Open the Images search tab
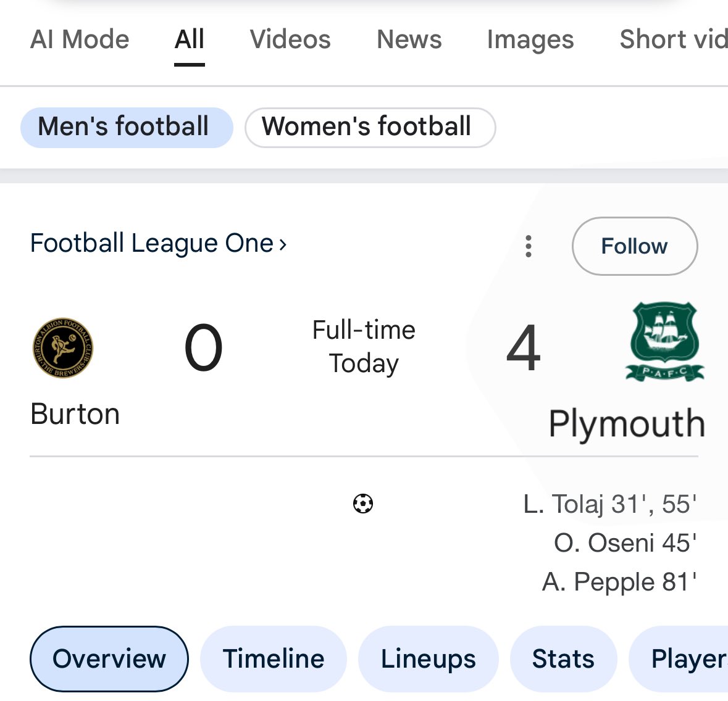 pyautogui.click(x=530, y=39)
